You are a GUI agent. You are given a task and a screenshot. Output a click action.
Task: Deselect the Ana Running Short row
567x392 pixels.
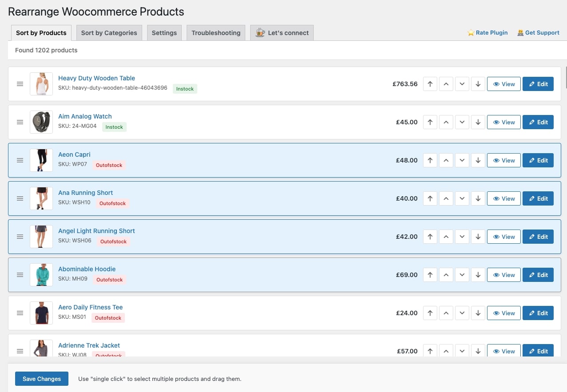click(x=267, y=198)
